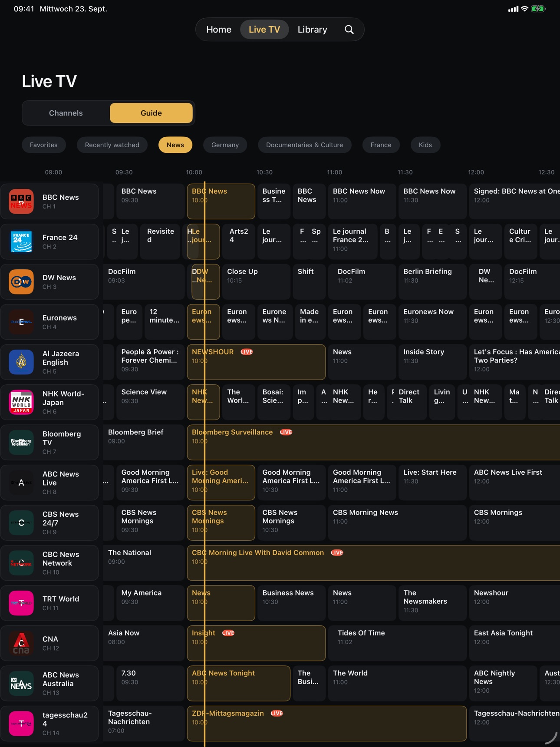
Task: Open Bloomberg Surveillance live program
Action: pyautogui.click(x=373, y=443)
